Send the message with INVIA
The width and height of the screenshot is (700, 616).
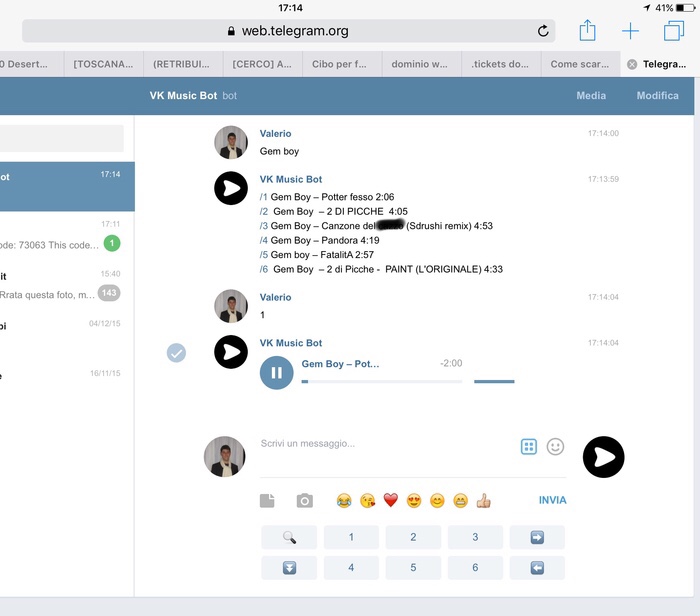coord(552,500)
